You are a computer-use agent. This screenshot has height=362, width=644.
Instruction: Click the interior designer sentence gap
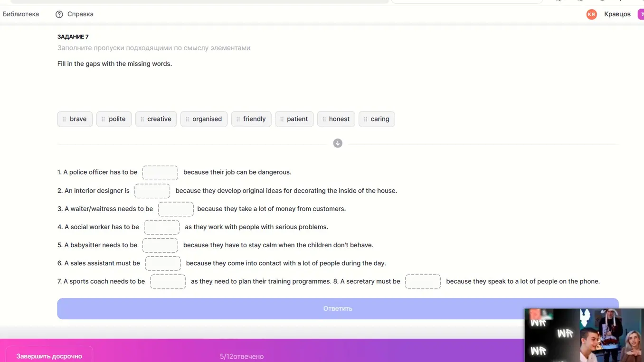(152, 191)
